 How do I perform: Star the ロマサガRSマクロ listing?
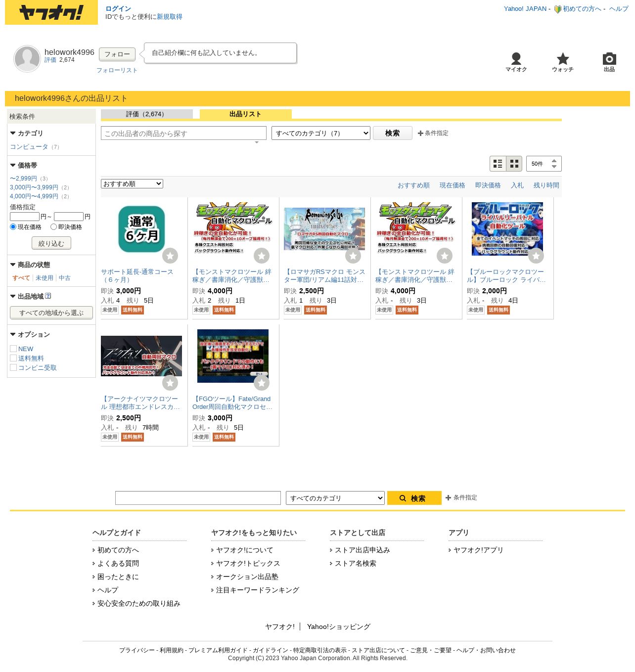click(353, 256)
